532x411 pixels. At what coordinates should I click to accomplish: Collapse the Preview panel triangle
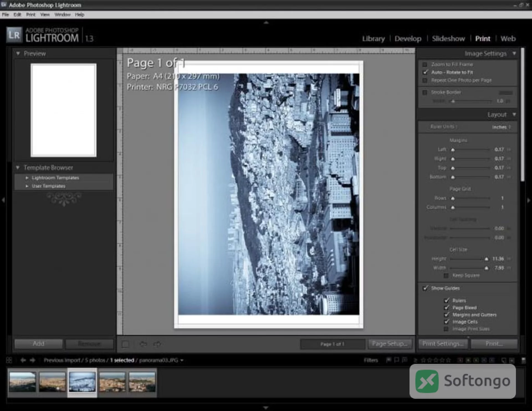click(18, 53)
